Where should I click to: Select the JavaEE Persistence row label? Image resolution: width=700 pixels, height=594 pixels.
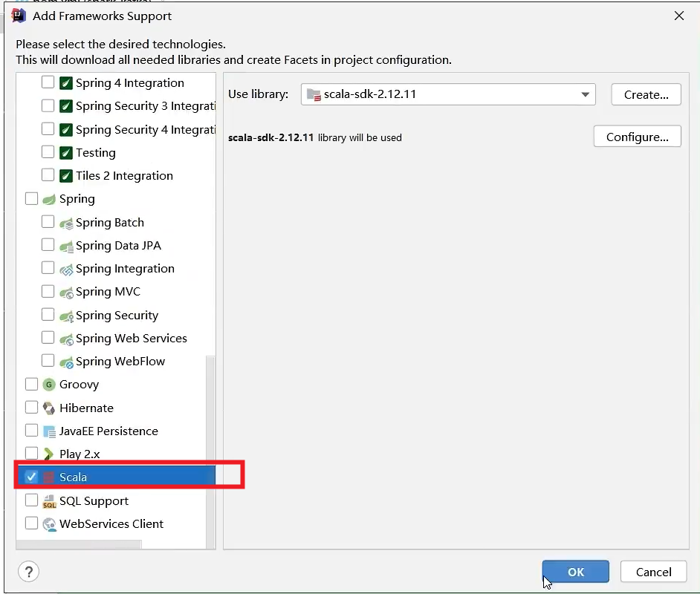click(x=108, y=431)
